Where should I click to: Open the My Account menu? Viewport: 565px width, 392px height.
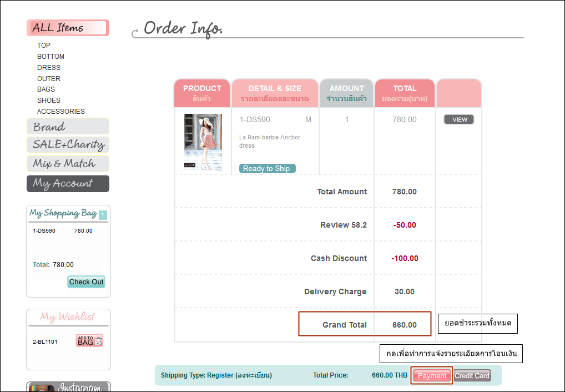pos(68,184)
